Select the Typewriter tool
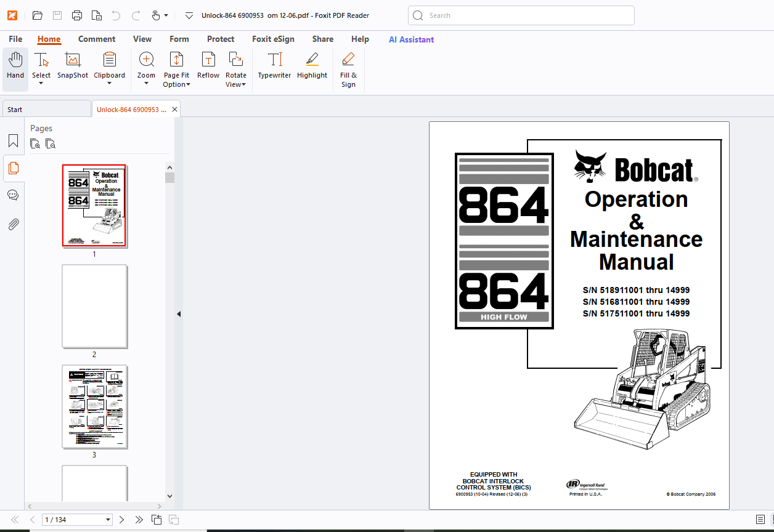 tap(274, 66)
